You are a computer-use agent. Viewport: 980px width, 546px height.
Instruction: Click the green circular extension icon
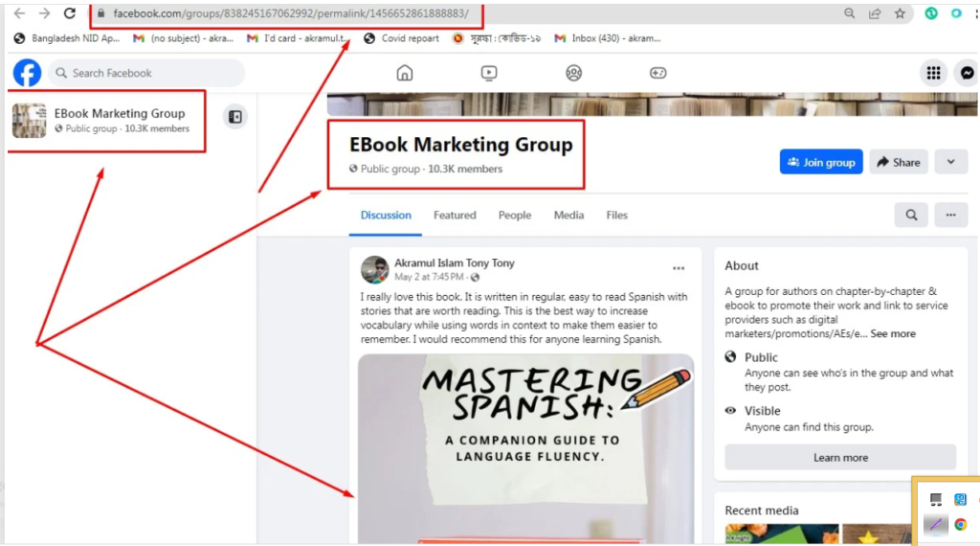(x=931, y=13)
